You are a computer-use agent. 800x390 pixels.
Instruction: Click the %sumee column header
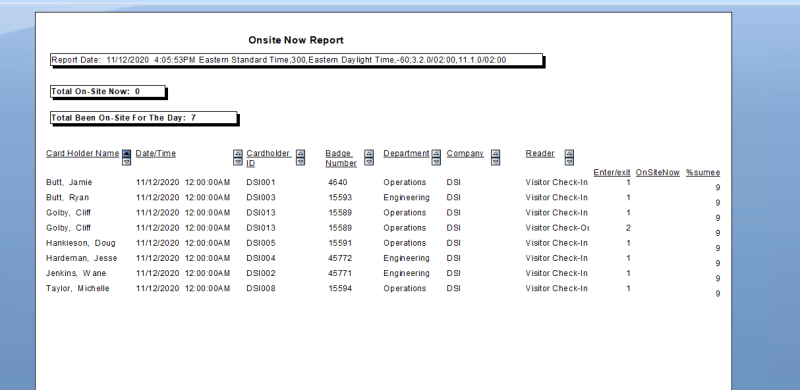[703, 173]
